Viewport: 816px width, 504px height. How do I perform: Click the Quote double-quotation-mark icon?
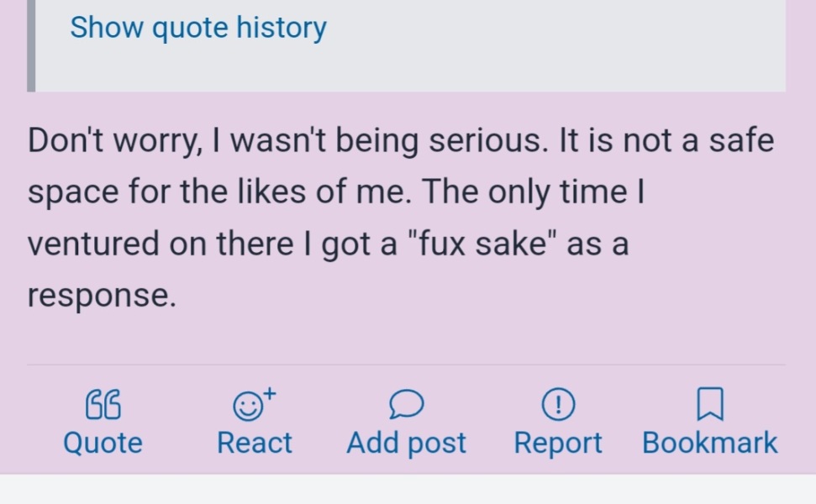(x=103, y=407)
